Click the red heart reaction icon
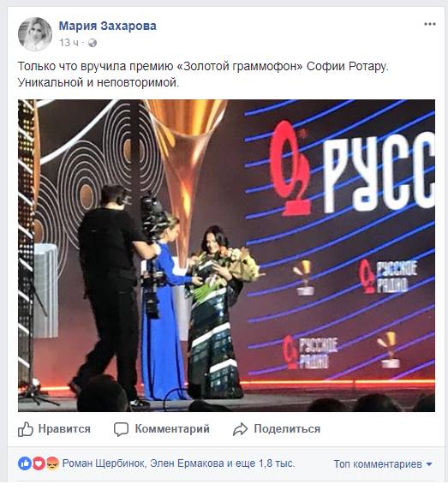Viewport: 448px width, 496px height. point(39,463)
